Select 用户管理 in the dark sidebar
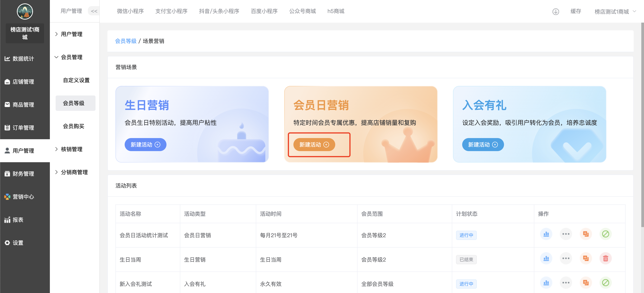644x293 pixels. [x=25, y=151]
